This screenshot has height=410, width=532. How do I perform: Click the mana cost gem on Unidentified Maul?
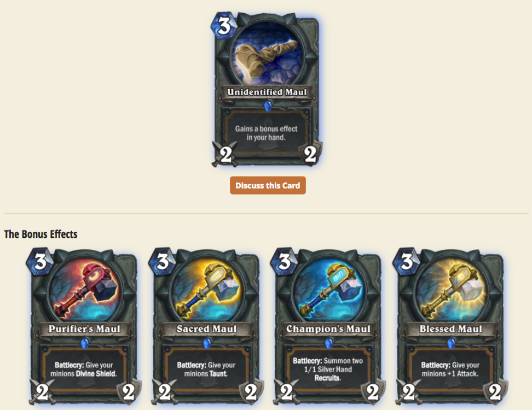(x=224, y=25)
